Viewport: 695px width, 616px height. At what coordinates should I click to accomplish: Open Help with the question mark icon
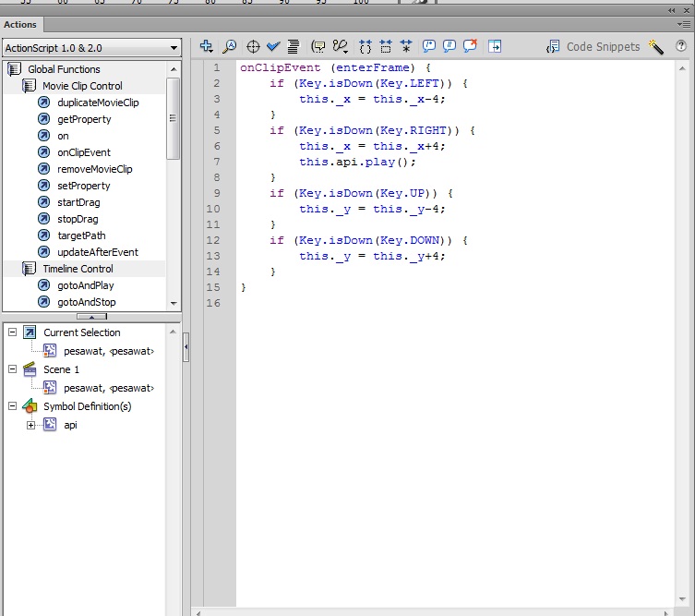(681, 45)
